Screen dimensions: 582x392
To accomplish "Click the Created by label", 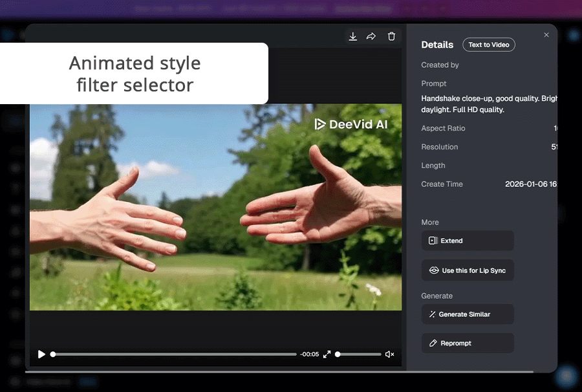I will coord(440,65).
